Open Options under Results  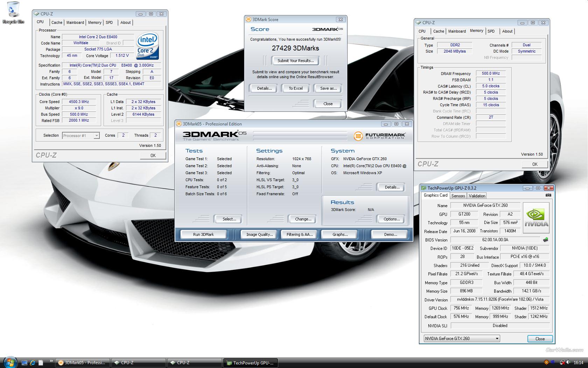pos(392,219)
